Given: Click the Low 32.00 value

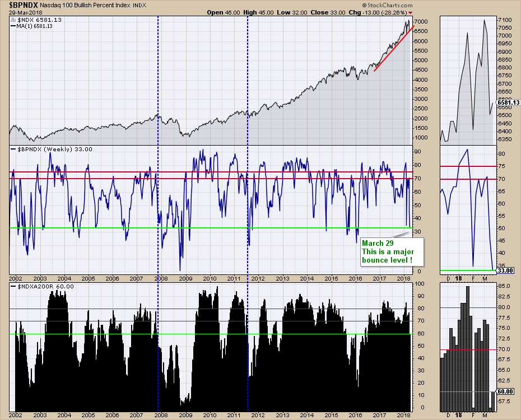Looking at the screenshot, I should pos(292,12).
